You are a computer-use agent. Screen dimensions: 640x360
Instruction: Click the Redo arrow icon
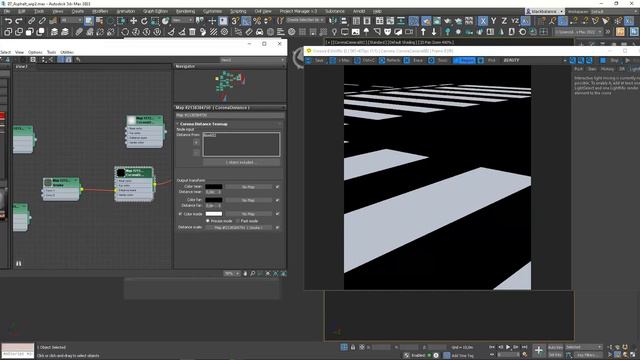click(19, 21)
